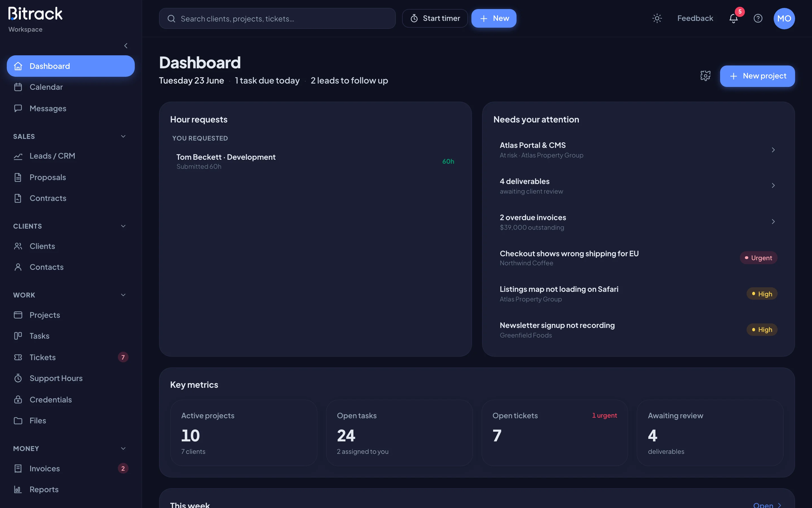Click the 1 urgent label
The height and width of the screenshot is (508, 812).
click(x=604, y=415)
